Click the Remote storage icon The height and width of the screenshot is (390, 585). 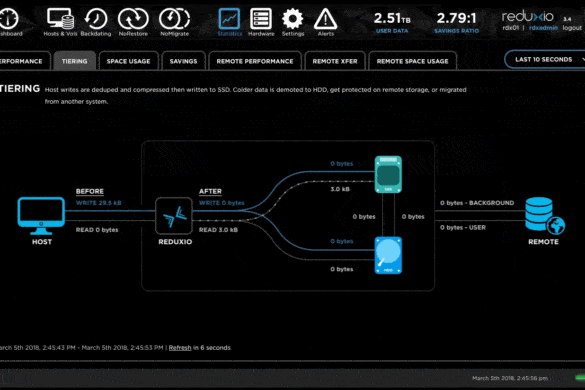point(545,215)
